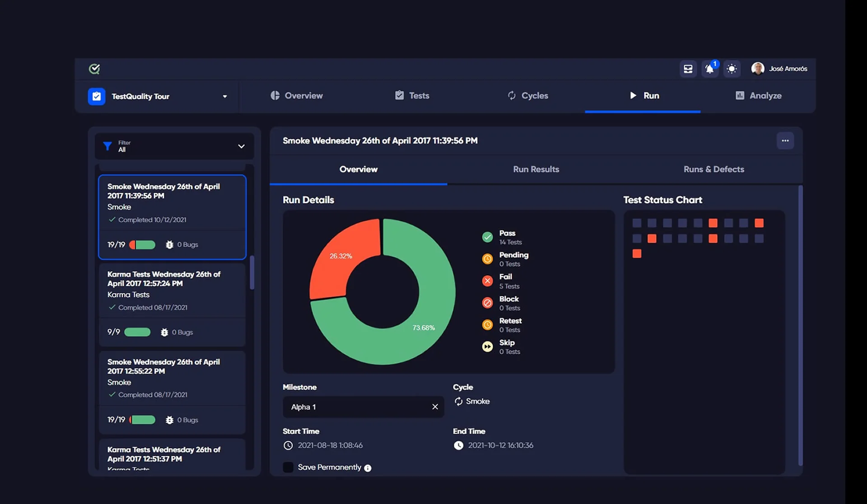The image size is (867, 504).
Task: Click the 19/19 progress bar
Action: [x=142, y=245]
